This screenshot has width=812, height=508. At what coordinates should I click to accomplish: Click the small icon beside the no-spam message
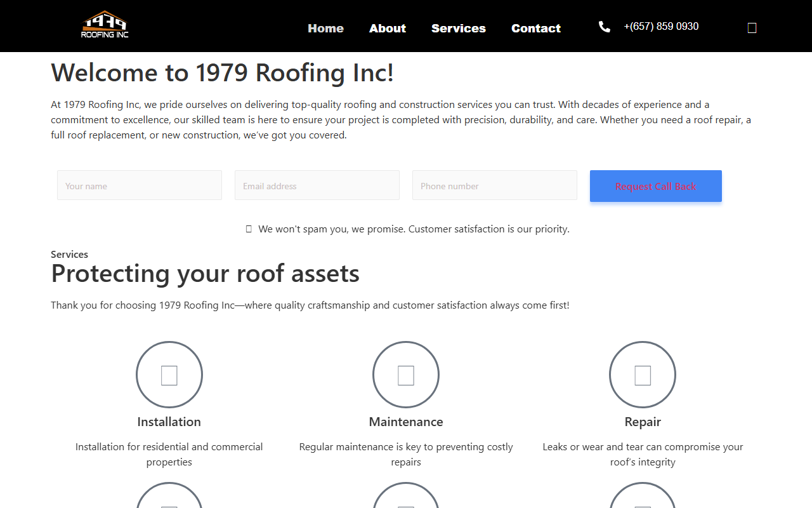249,229
